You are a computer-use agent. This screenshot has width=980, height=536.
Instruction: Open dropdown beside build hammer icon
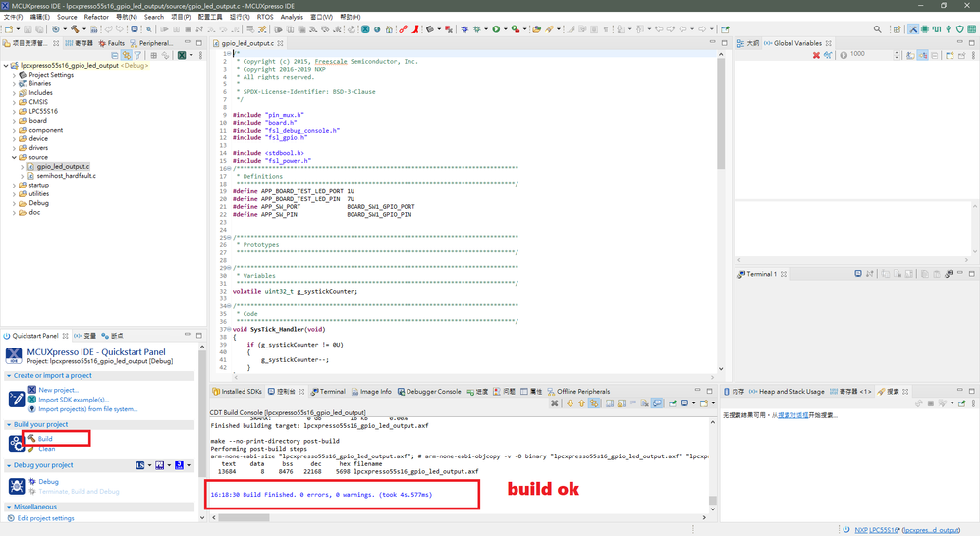coord(84,28)
